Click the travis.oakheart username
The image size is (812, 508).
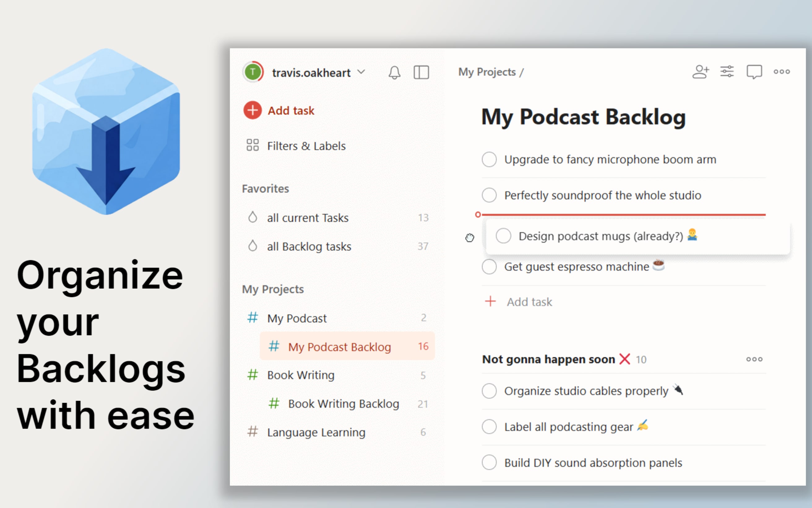[311, 72]
